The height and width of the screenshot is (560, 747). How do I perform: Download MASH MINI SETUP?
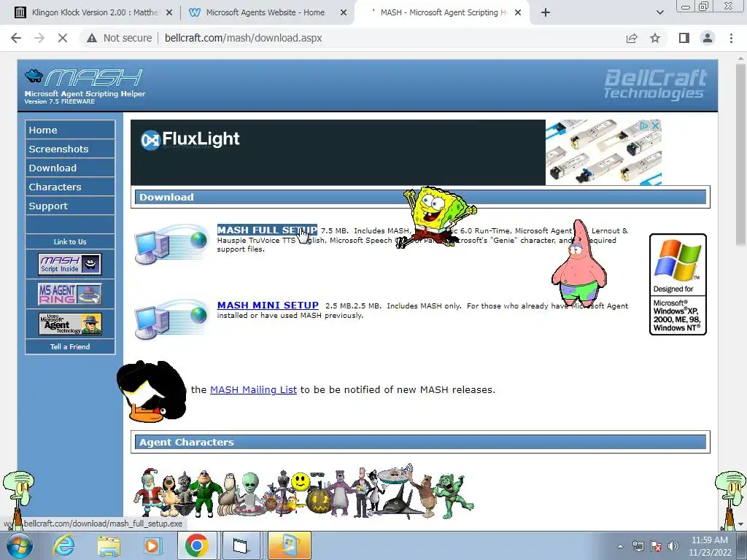pyautogui.click(x=268, y=306)
